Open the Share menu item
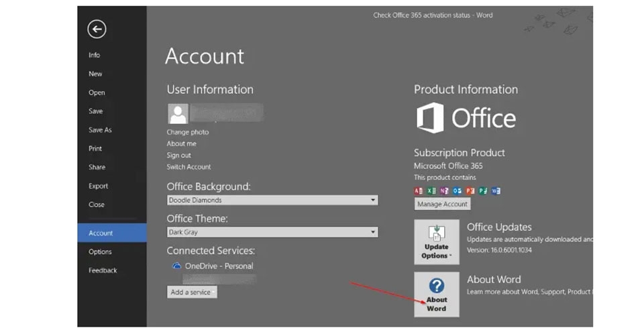644x330 pixels. pos(97,168)
